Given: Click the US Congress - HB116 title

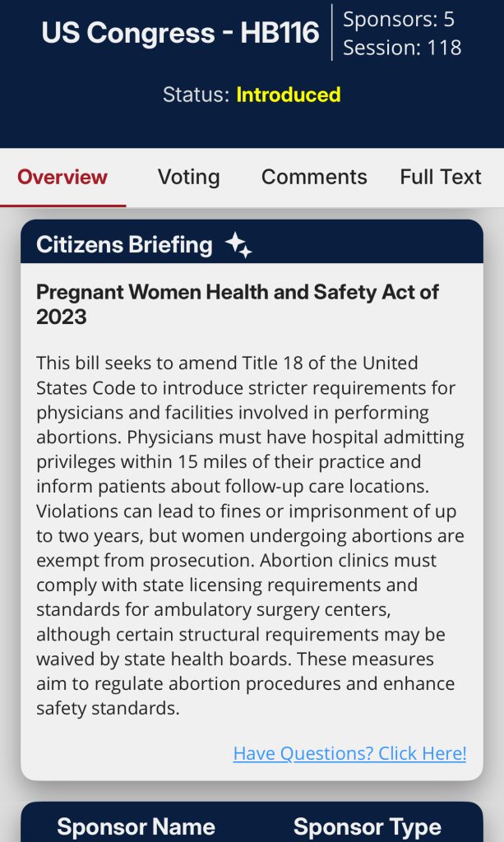Looking at the screenshot, I should click(180, 33).
